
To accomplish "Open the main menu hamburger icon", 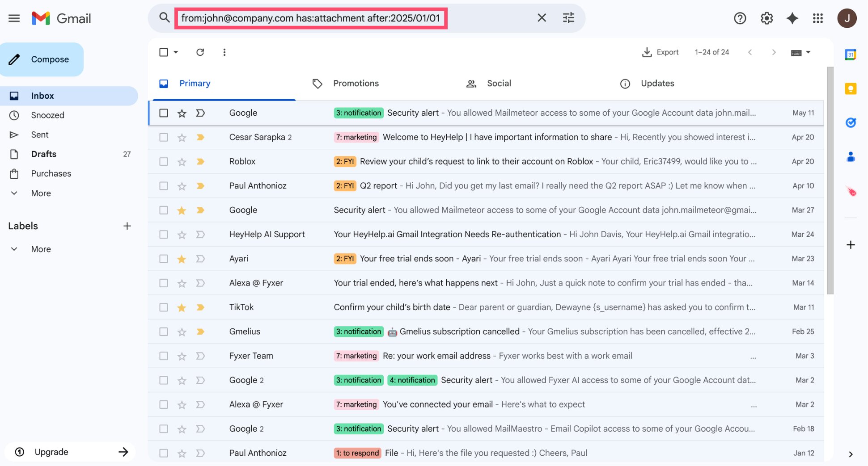I will (x=14, y=18).
